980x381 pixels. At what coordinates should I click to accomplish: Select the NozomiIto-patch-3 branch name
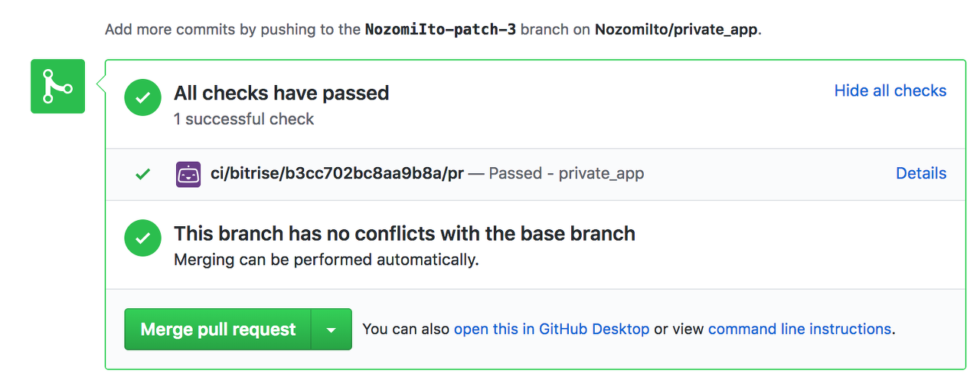click(x=440, y=30)
